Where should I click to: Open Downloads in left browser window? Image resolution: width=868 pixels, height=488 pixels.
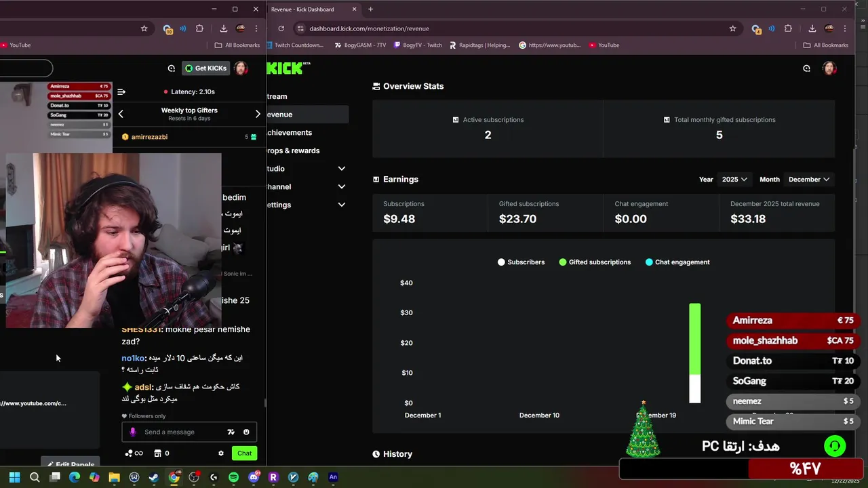tap(223, 28)
